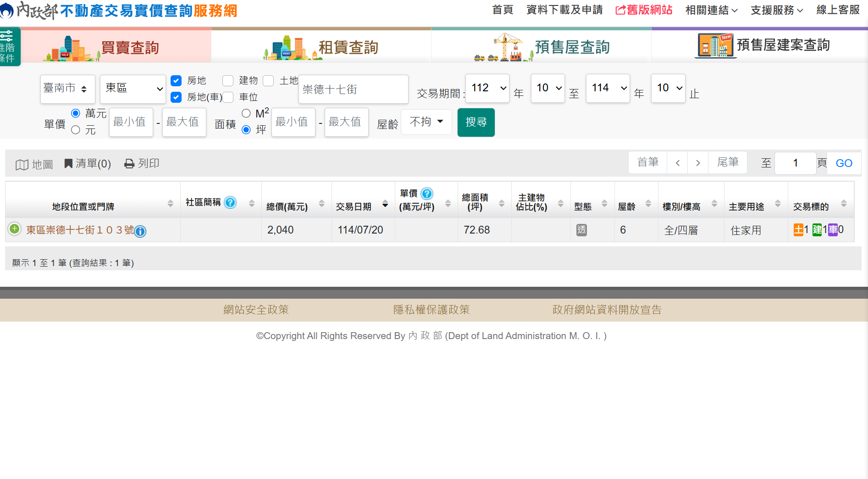Viewport: 868px width, 479px height.
Task: Click the info icon beside 崇德十七街103號
Action: 140,231
